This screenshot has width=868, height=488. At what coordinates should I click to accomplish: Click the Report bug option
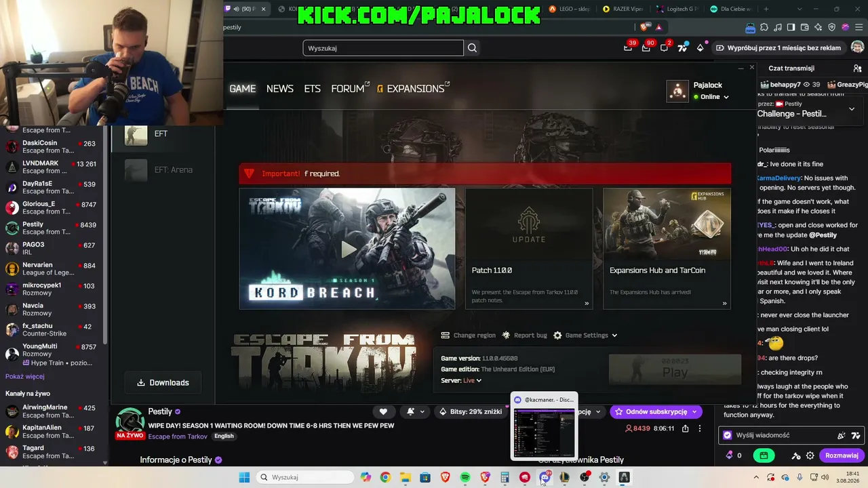point(524,335)
